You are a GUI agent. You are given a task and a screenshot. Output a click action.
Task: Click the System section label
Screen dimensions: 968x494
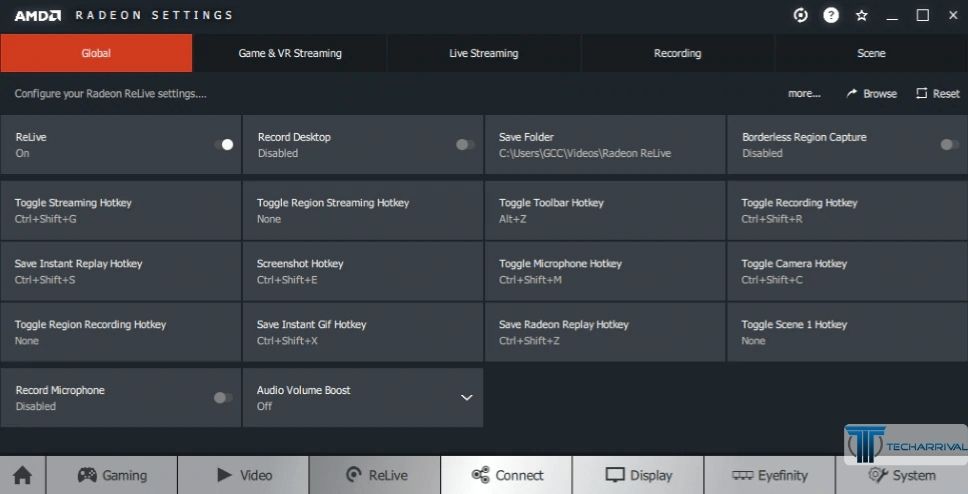point(914,475)
